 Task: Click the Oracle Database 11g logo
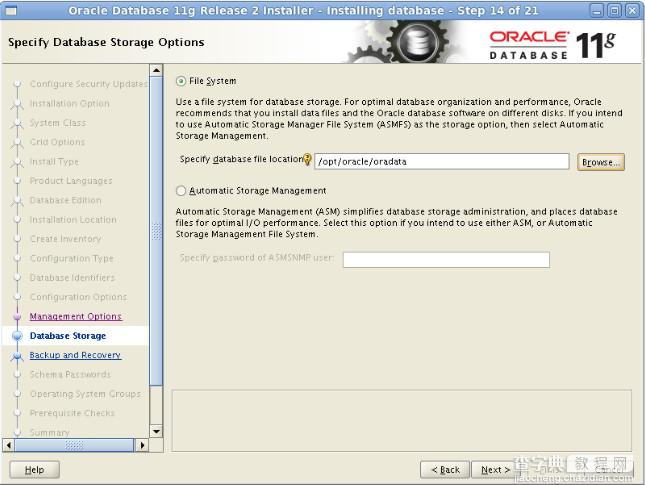coord(552,44)
